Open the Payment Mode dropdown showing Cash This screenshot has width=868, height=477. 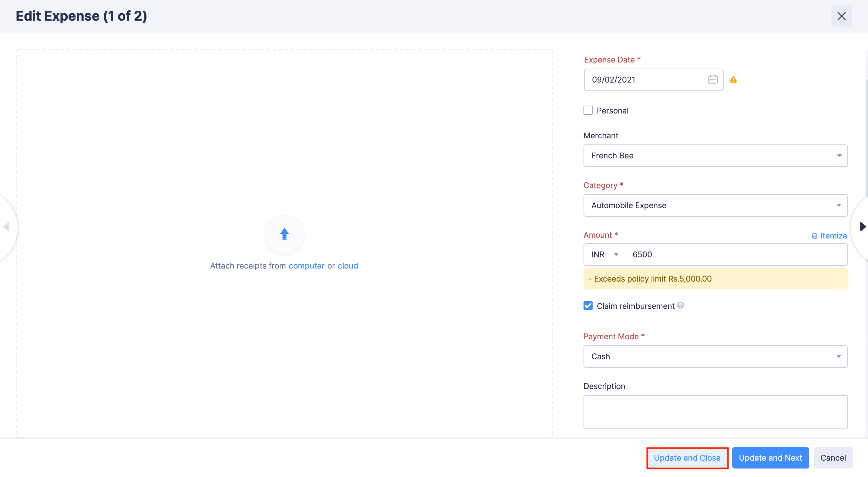coord(715,356)
